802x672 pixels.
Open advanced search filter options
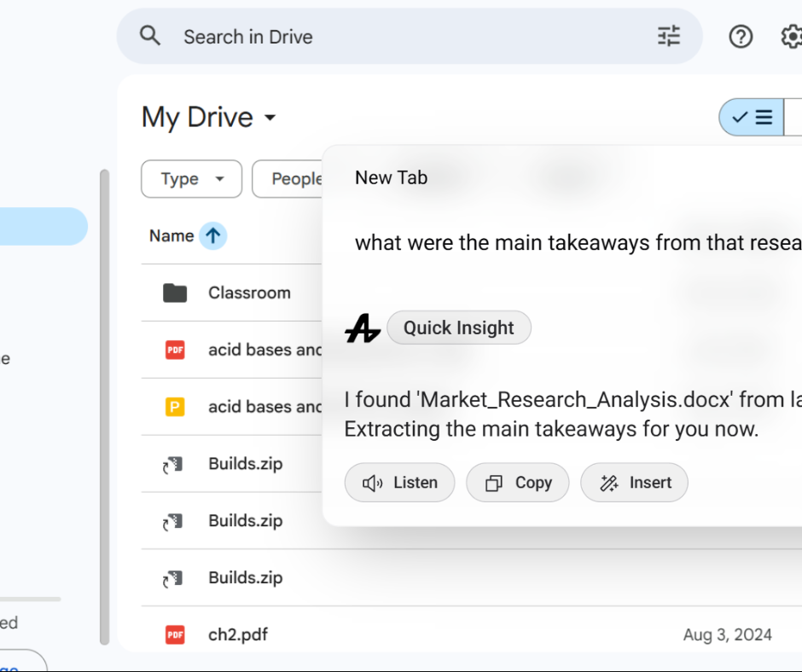[x=669, y=36]
